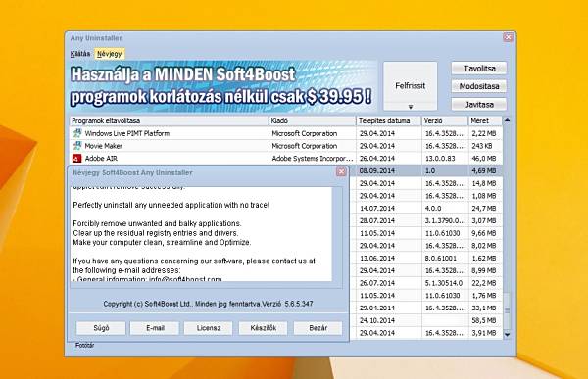Select the row dated 24.10.2014

426,320
